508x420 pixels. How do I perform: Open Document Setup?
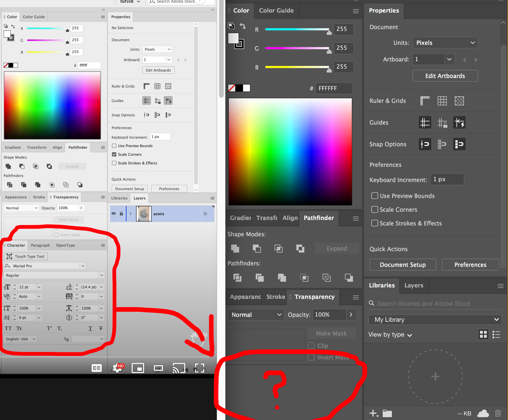click(x=402, y=265)
